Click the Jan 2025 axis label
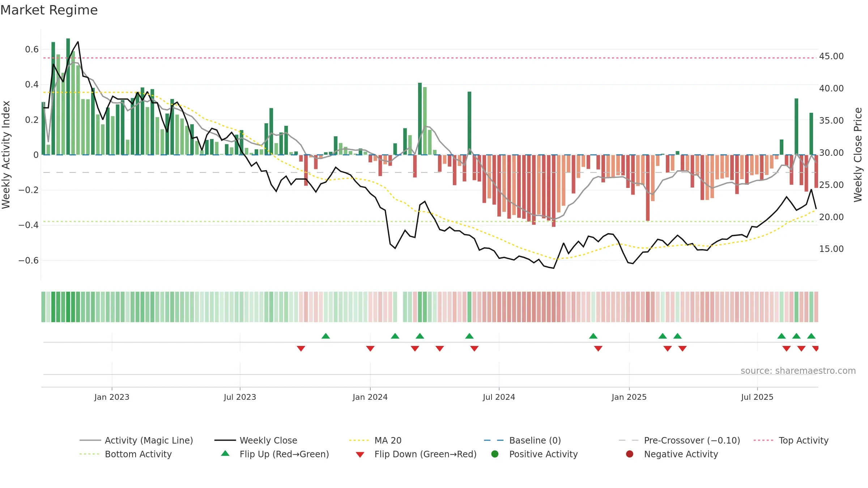 (629, 397)
